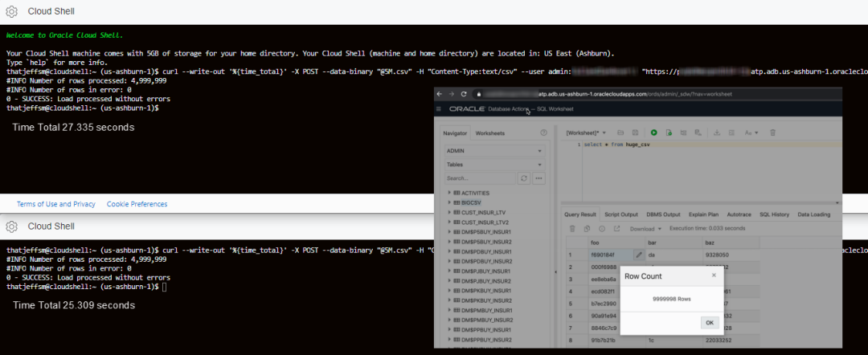
Task: Click the browser back arrow
Action: [x=440, y=94]
